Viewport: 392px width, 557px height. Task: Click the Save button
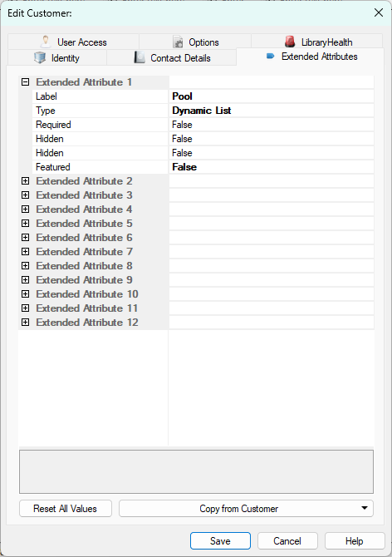point(220,540)
